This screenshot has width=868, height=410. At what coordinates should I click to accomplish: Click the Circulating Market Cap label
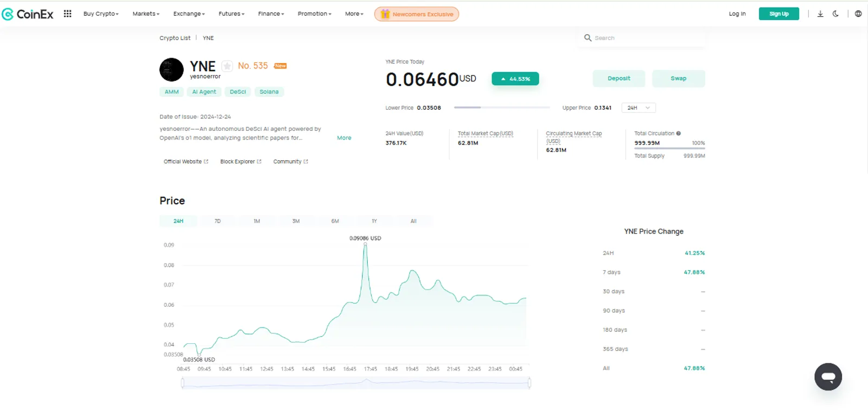573,137
